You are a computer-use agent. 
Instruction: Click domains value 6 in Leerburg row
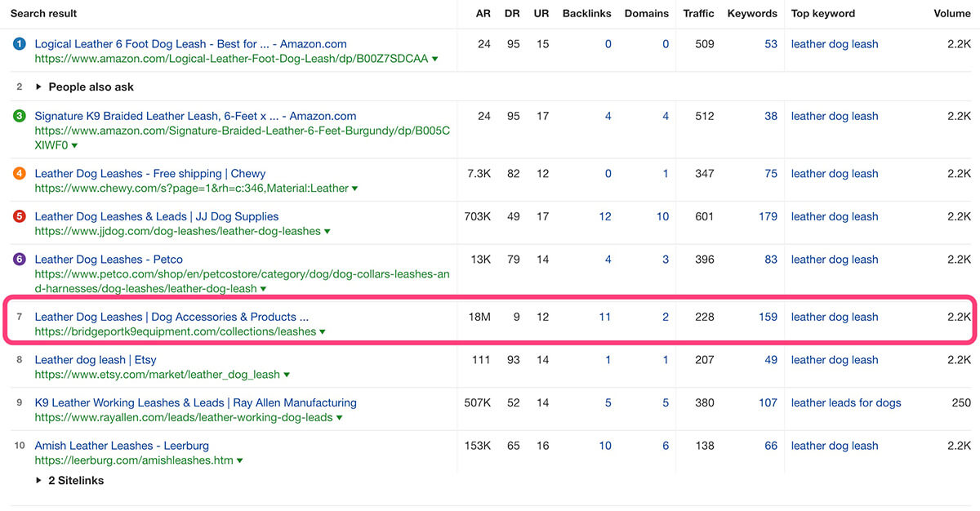666,446
